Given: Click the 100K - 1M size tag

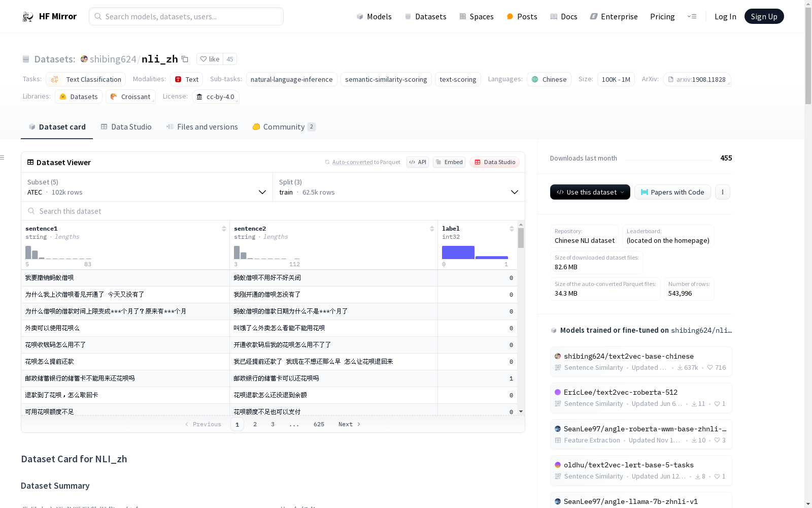Looking at the screenshot, I should pyautogui.click(x=616, y=79).
